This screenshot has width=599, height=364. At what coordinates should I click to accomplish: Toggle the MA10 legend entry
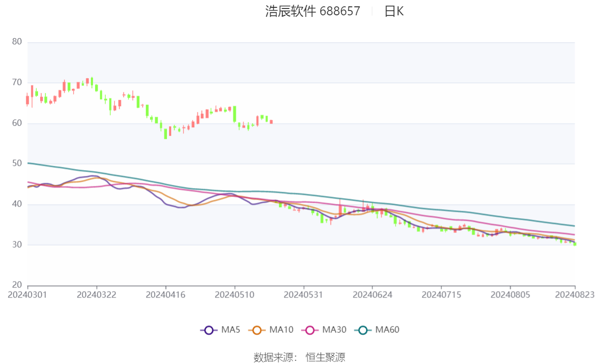pos(271,330)
